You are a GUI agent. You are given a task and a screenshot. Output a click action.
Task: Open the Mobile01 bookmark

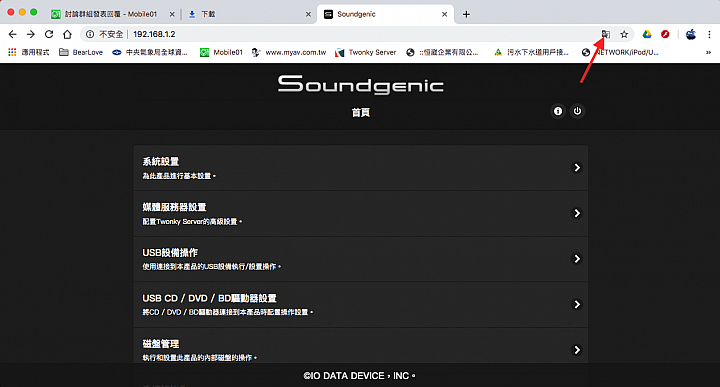click(221, 52)
